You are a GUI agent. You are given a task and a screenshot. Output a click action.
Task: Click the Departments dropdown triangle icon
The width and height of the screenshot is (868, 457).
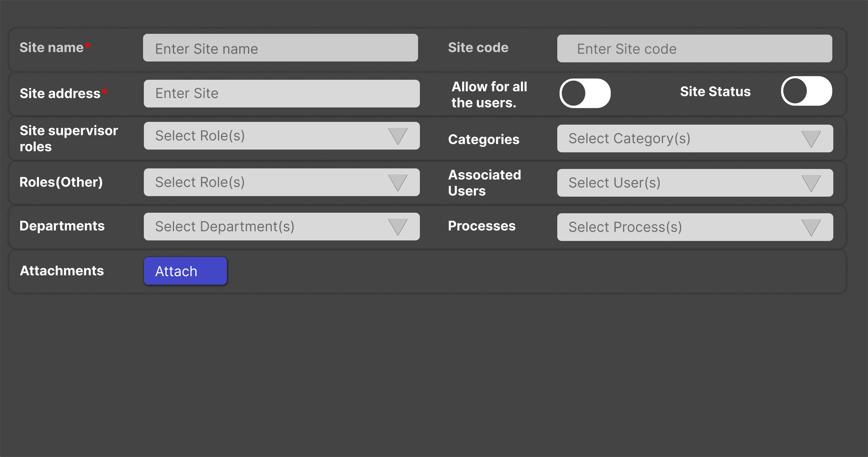pyautogui.click(x=398, y=227)
